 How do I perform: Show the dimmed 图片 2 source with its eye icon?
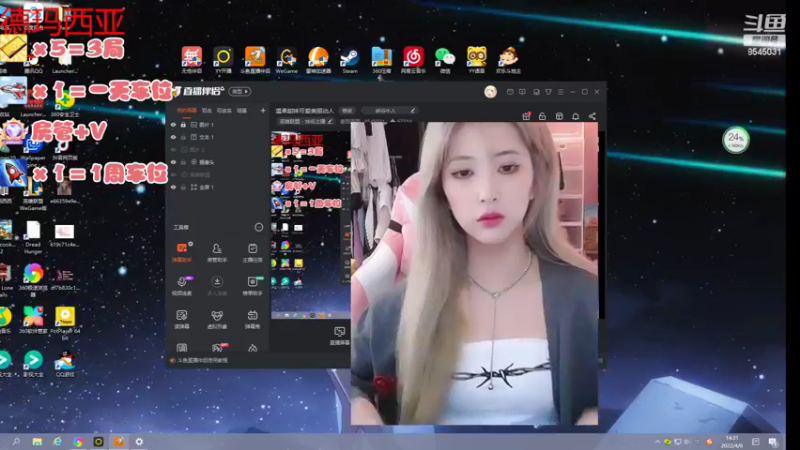click(x=173, y=149)
